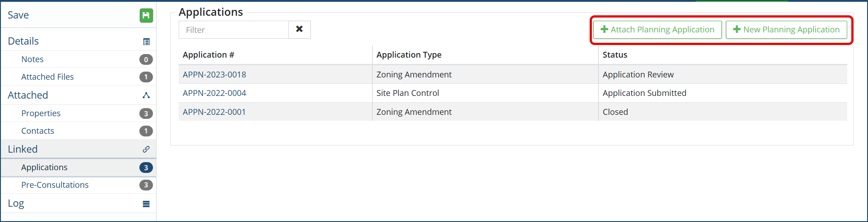Select Contacts in the sidebar
The image size is (868, 222).
tap(37, 131)
